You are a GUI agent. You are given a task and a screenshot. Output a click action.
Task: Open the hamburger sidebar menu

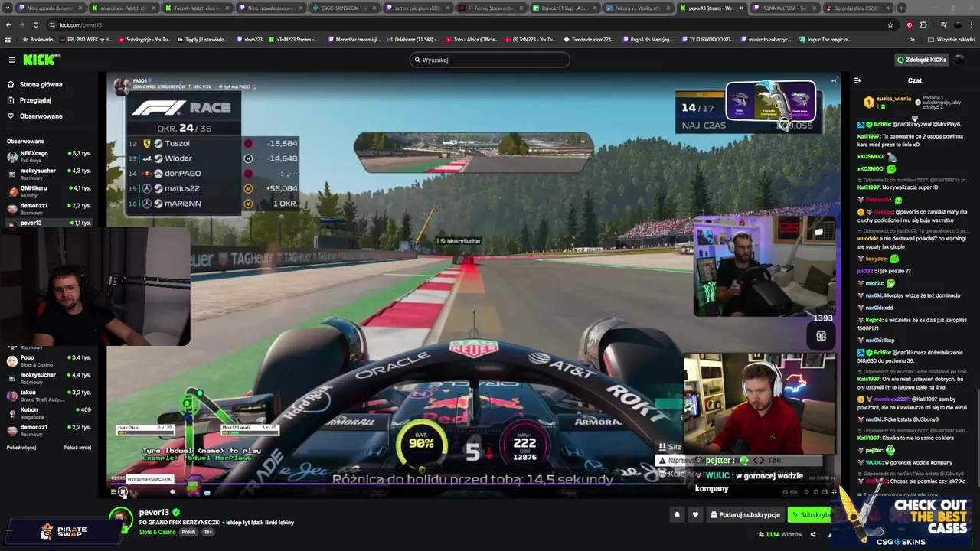pos(11,60)
